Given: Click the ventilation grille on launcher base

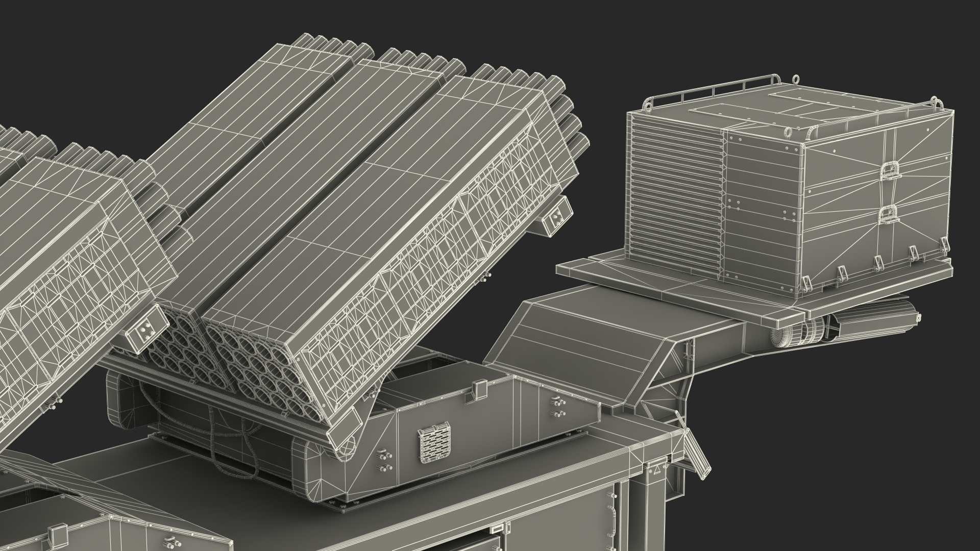Looking at the screenshot, I should coord(434,442).
